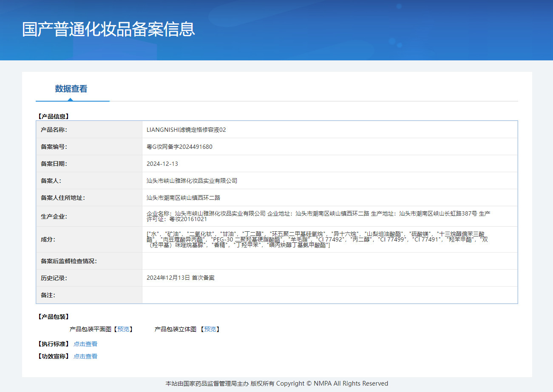Open 执行标准 点击查看 link

click(85, 344)
